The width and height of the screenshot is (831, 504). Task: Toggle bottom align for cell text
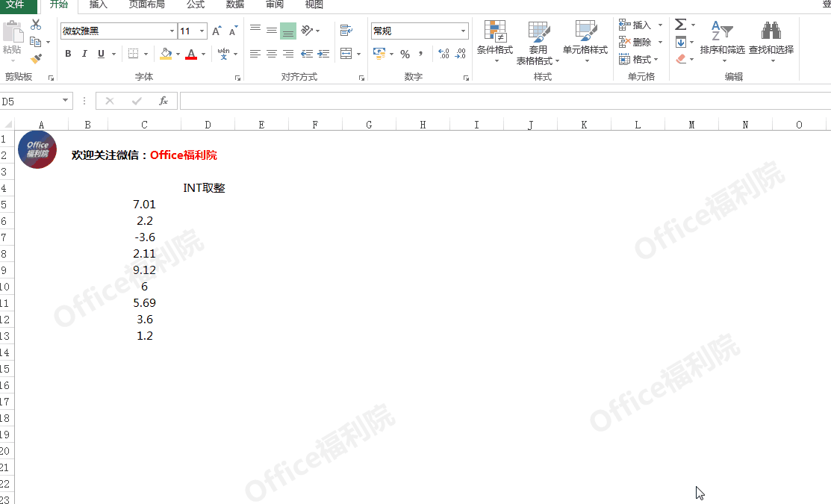tap(288, 31)
